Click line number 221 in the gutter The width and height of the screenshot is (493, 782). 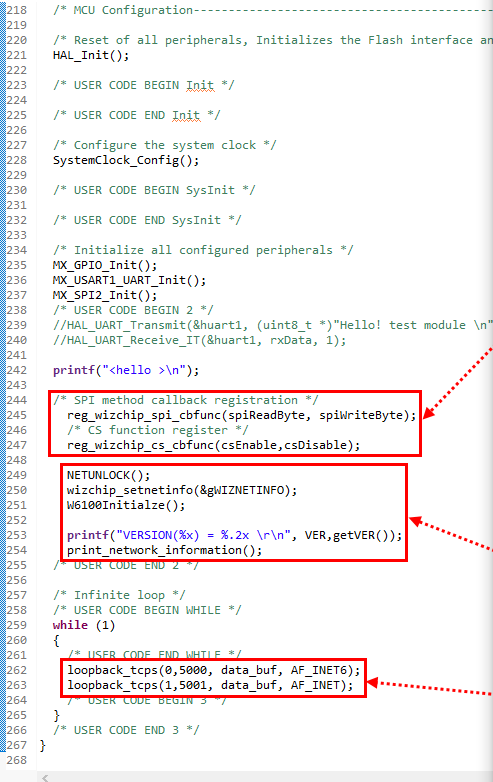(x=16, y=55)
